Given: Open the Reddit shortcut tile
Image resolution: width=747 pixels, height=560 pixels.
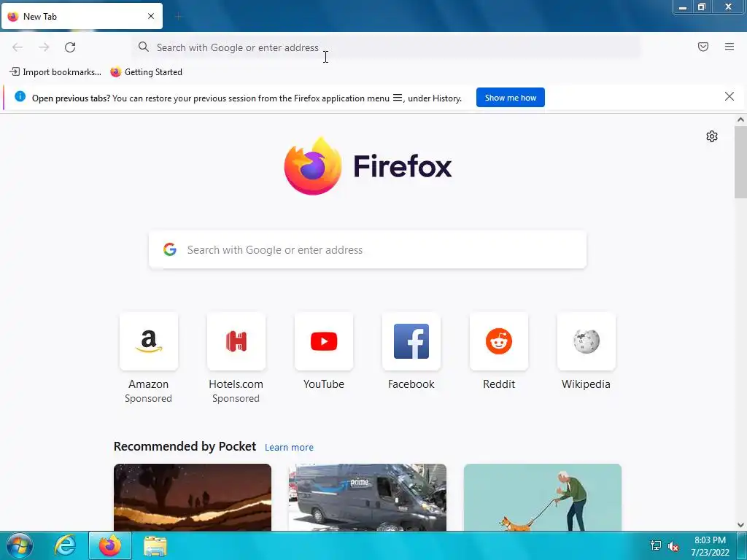Looking at the screenshot, I should (499, 341).
